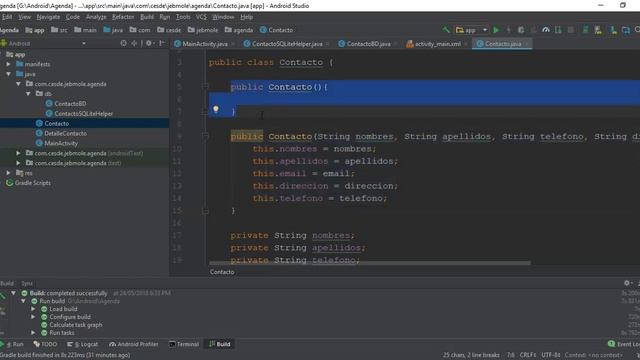This screenshot has width=640, height=360.
Task: Close the ContactoBD.java tab
Action: [x=396, y=44]
